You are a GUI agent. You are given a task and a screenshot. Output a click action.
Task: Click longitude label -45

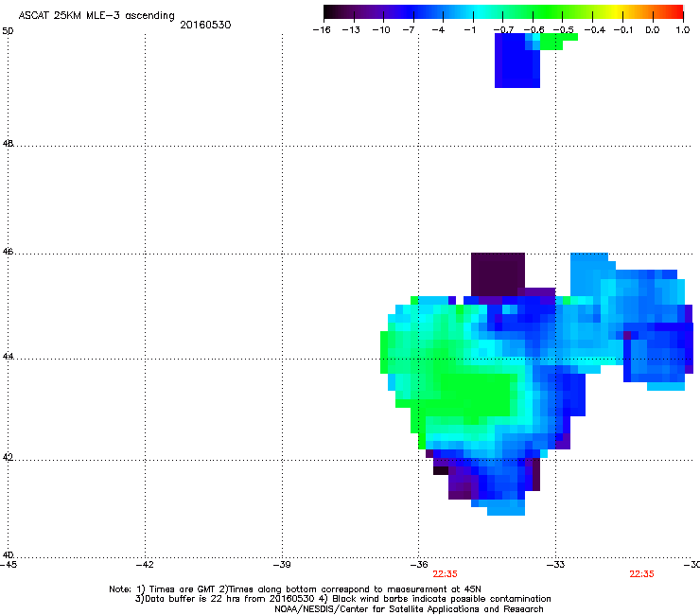click(x=8, y=565)
